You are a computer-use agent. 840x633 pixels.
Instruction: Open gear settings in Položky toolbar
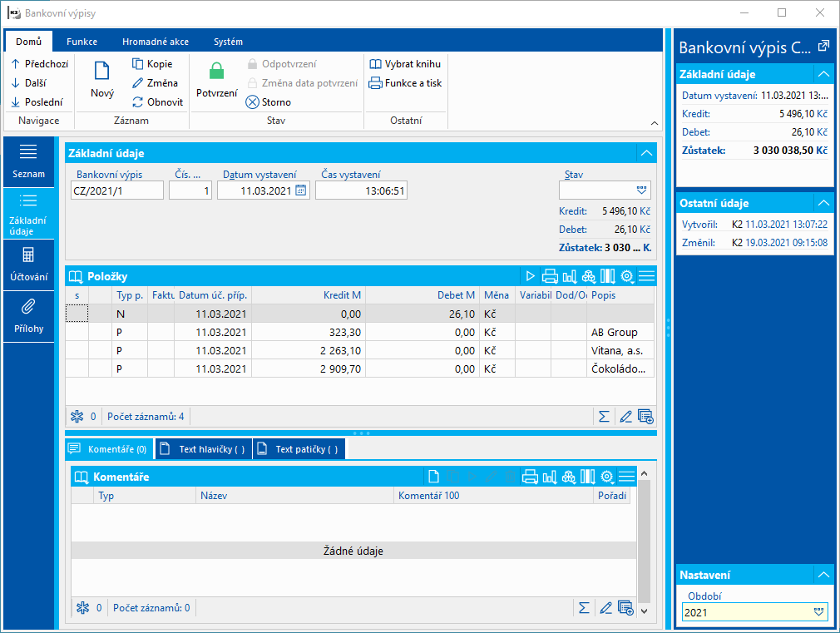(627, 276)
